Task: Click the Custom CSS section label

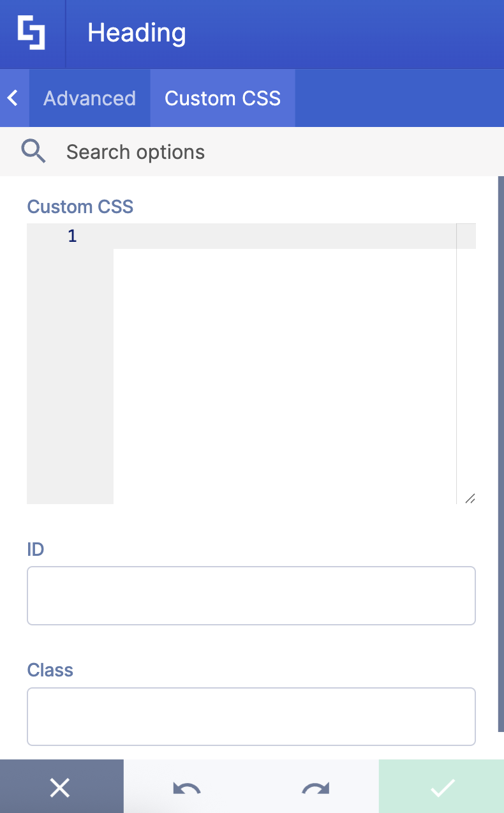Action: tap(80, 206)
